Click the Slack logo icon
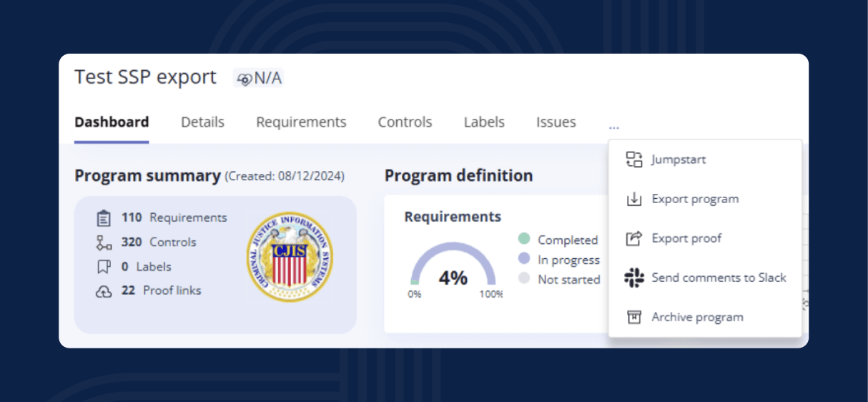This screenshot has height=402, width=868. point(634,278)
